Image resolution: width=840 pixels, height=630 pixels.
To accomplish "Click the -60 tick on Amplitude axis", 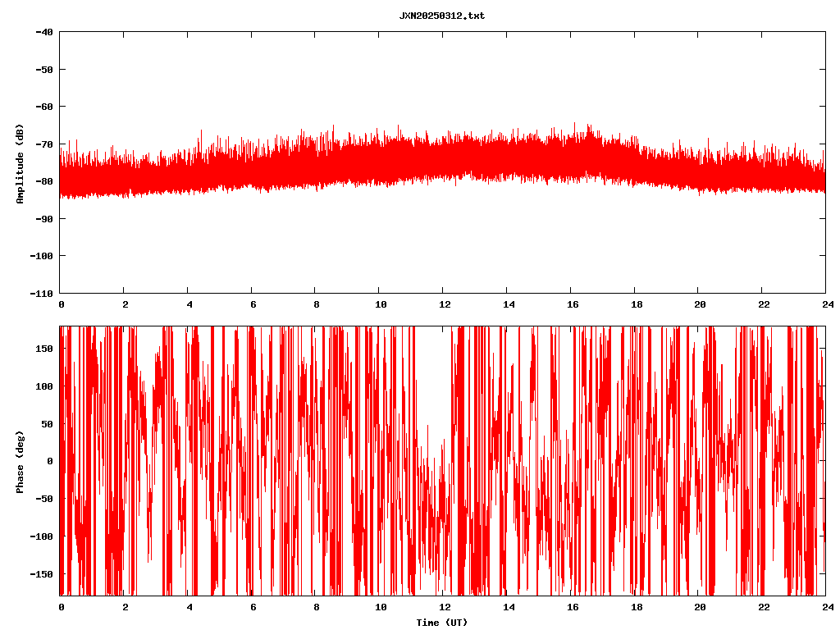I will 44,107.
